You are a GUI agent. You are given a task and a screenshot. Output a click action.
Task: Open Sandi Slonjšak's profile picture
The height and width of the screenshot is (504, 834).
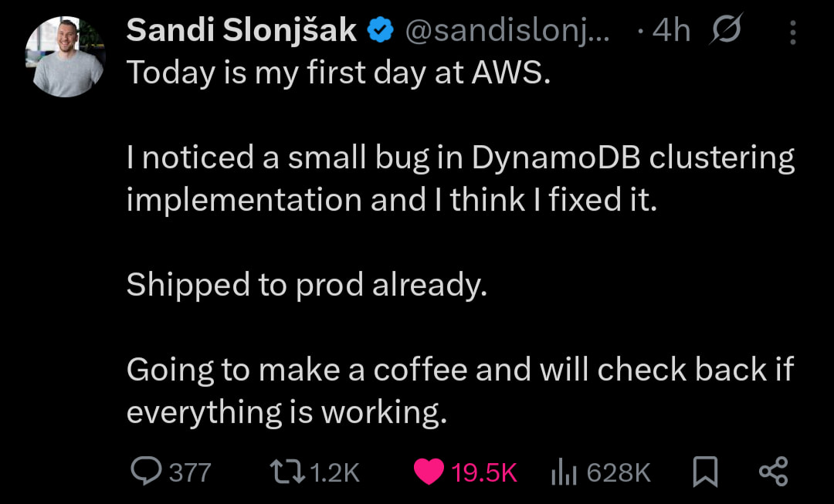[65, 58]
